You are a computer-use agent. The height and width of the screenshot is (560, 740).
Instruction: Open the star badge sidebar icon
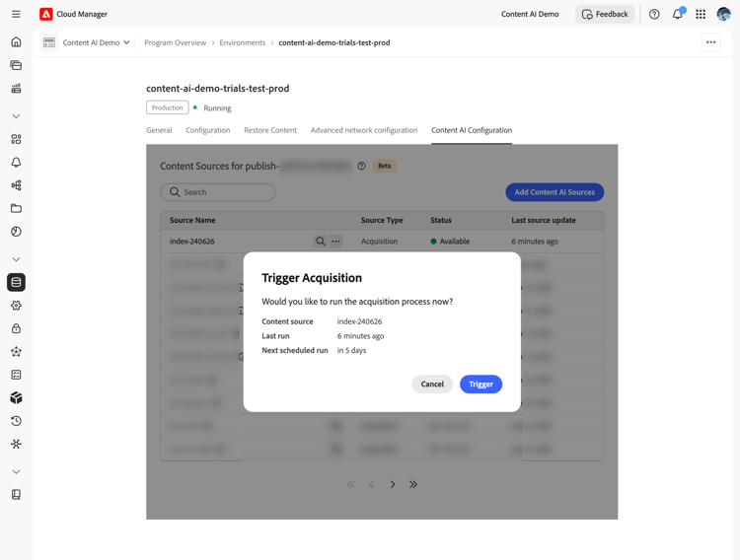click(x=16, y=351)
